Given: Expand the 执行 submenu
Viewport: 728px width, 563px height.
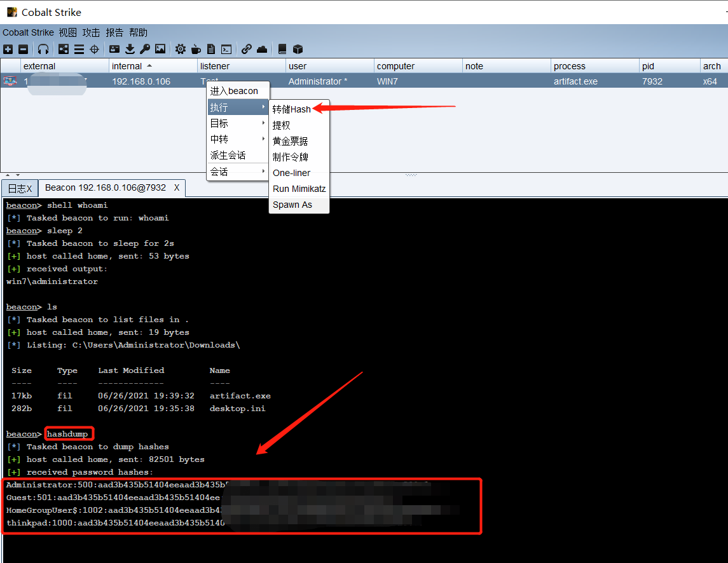Looking at the screenshot, I should pos(238,107).
